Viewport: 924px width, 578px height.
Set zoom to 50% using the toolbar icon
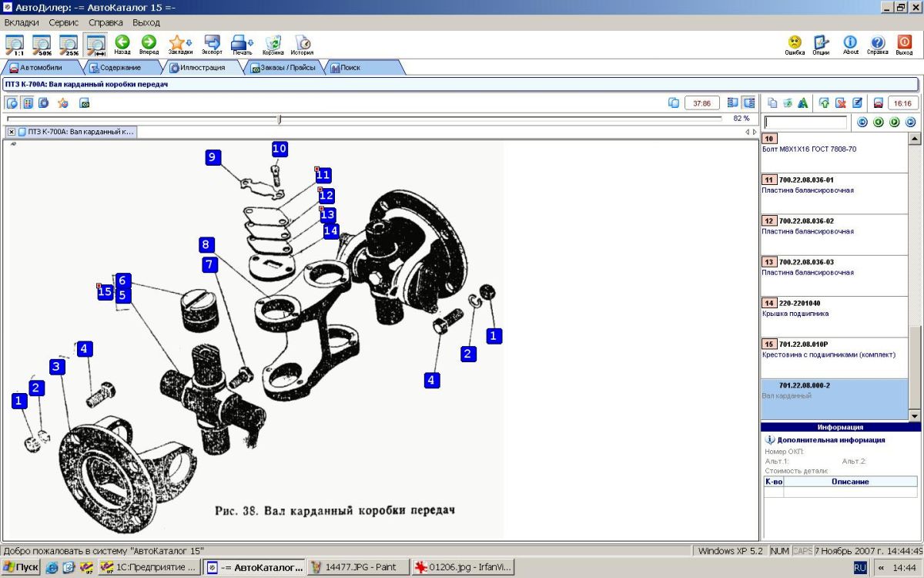[x=42, y=44]
